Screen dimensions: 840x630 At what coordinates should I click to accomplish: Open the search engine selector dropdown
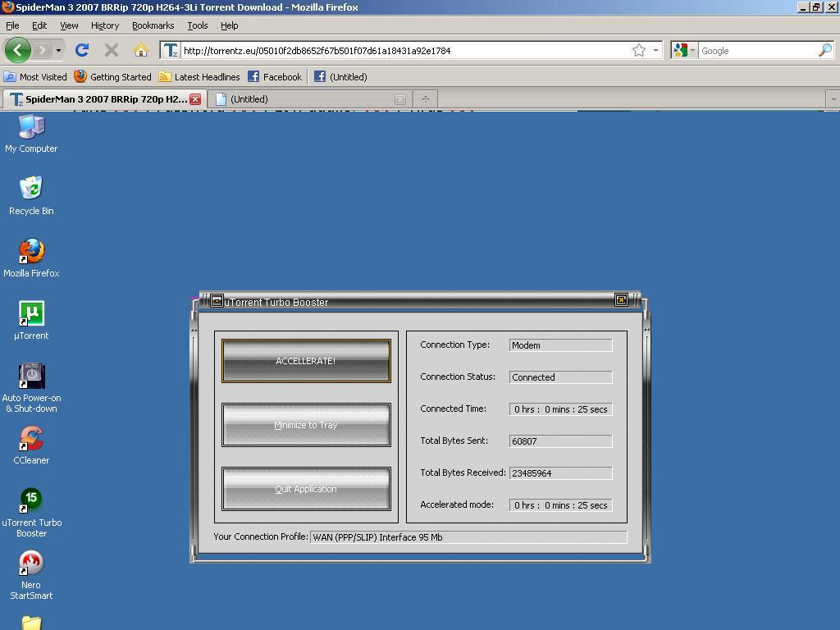[x=685, y=50]
